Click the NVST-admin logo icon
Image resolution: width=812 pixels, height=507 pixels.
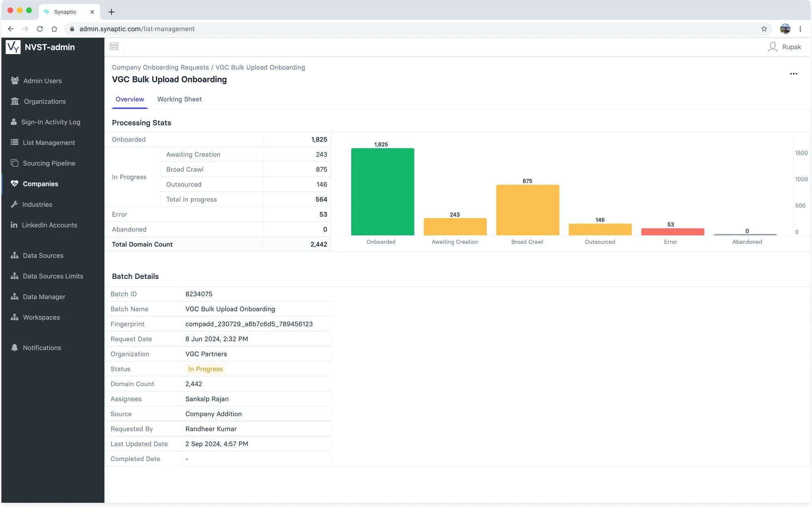coord(13,47)
